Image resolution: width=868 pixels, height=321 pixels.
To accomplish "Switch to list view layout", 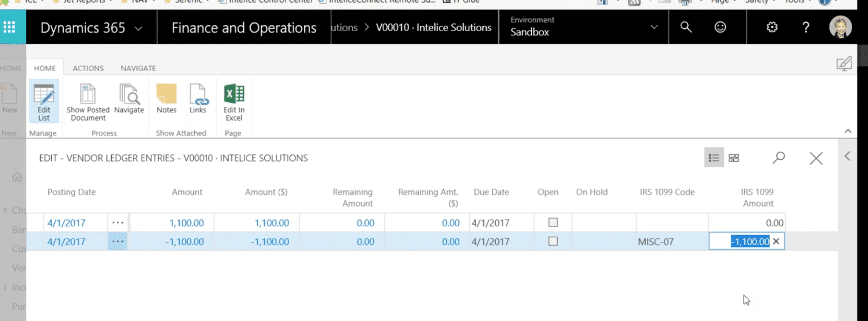I will [x=714, y=158].
